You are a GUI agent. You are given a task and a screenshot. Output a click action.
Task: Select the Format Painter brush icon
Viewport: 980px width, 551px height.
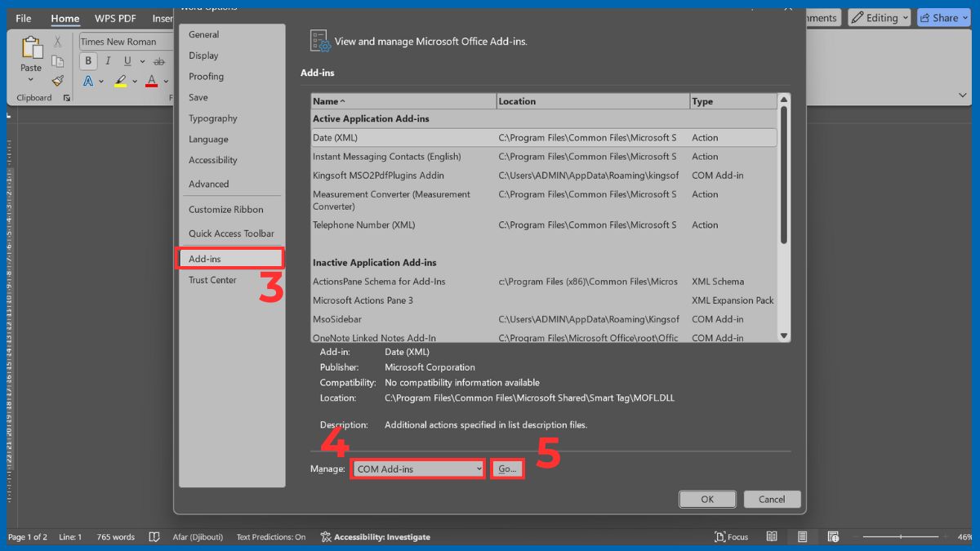58,81
